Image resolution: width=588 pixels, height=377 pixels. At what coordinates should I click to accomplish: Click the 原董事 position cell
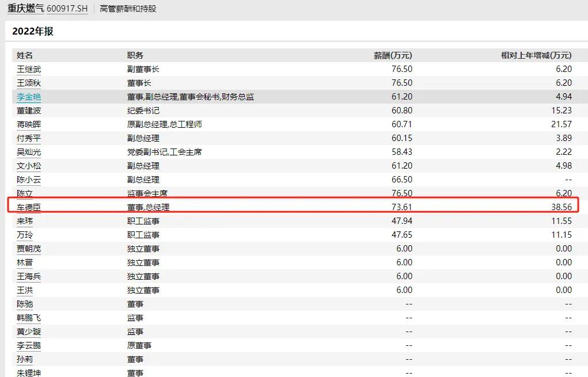[139, 345]
